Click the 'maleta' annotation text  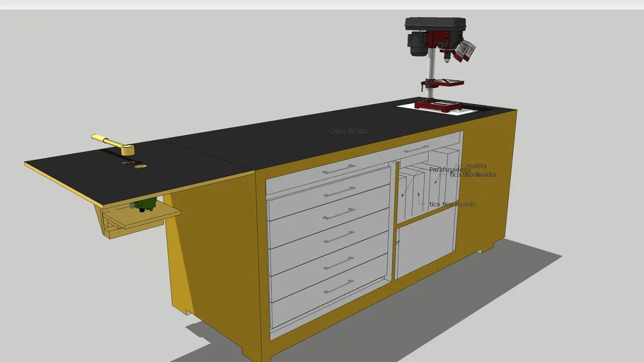pos(476,166)
